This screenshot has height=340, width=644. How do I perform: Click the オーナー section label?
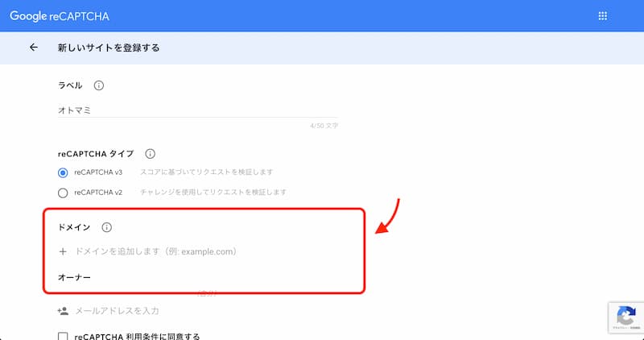pyautogui.click(x=74, y=277)
